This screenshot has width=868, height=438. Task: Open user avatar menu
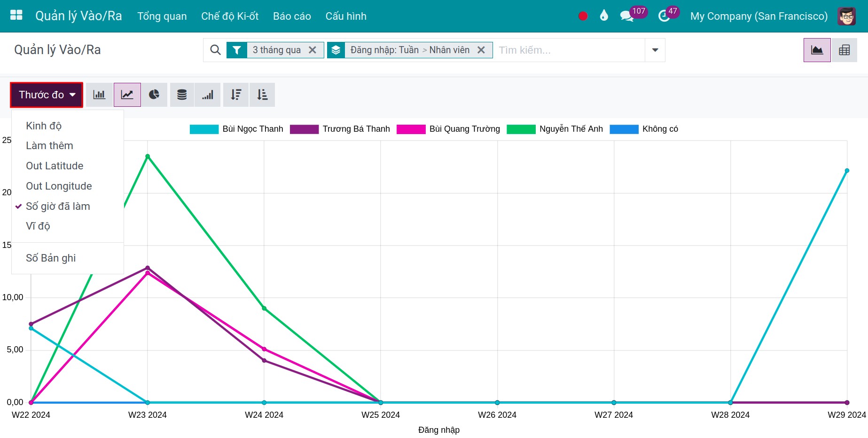[846, 16]
